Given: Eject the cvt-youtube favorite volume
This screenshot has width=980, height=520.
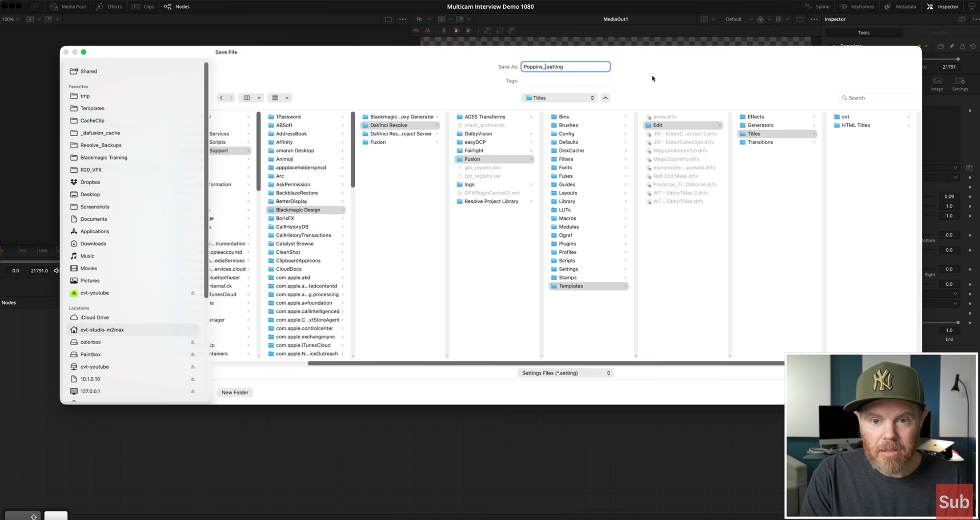Looking at the screenshot, I should pos(193,293).
